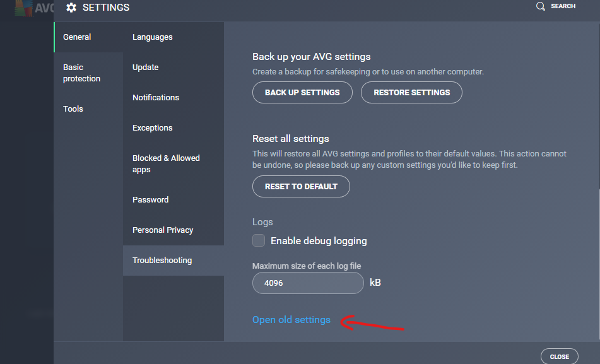
Task: Go to the Update section
Action: tap(174, 68)
